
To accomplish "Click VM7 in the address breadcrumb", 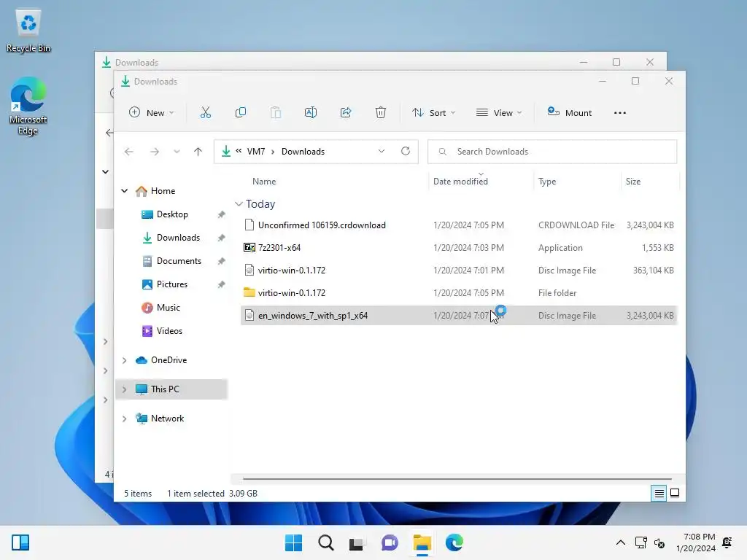I will pyautogui.click(x=256, y=152).
